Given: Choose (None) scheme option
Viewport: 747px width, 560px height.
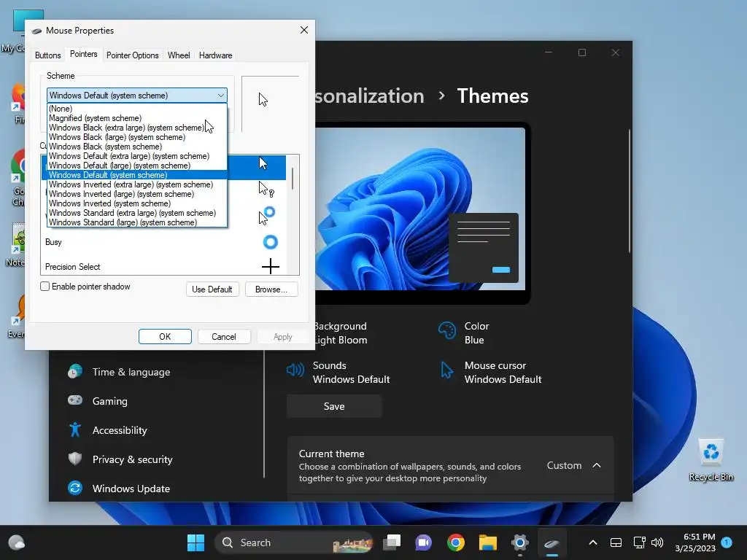Looking at the screenshot, I should [137, 109].
